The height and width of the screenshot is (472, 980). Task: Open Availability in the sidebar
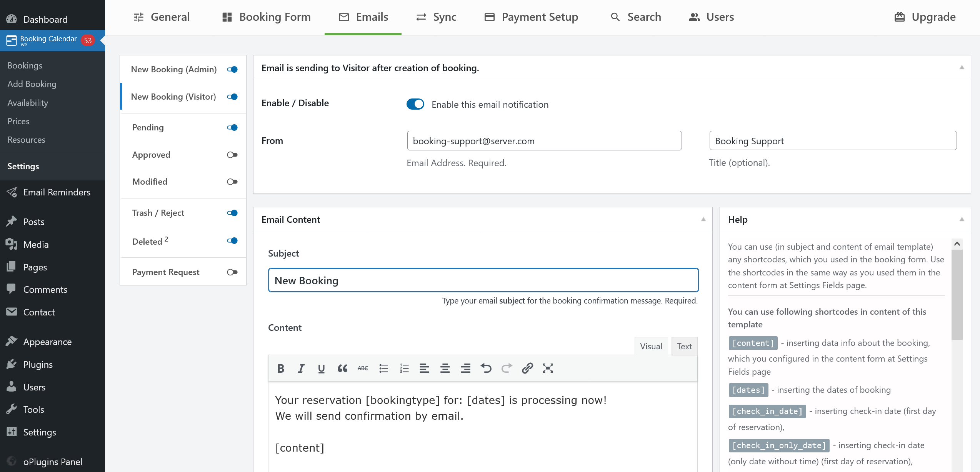[28, 103]
